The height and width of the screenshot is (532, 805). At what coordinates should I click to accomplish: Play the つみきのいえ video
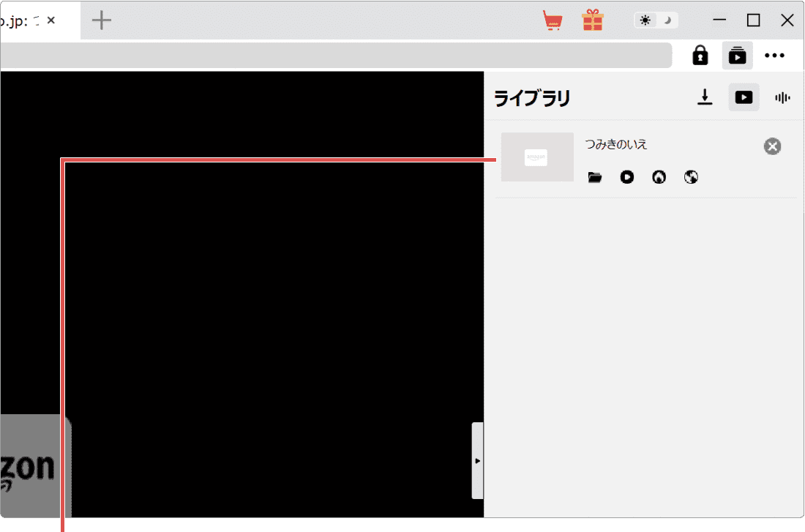[x=627, y=177]
